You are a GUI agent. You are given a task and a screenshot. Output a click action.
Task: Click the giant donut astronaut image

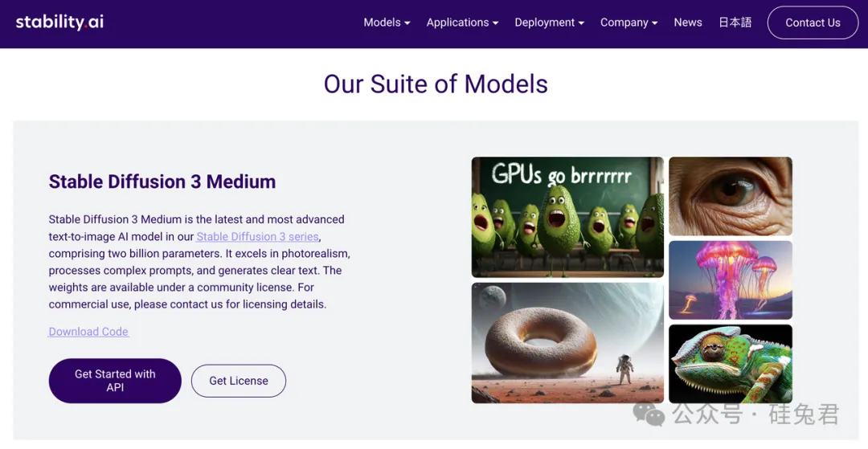[567, 342]
